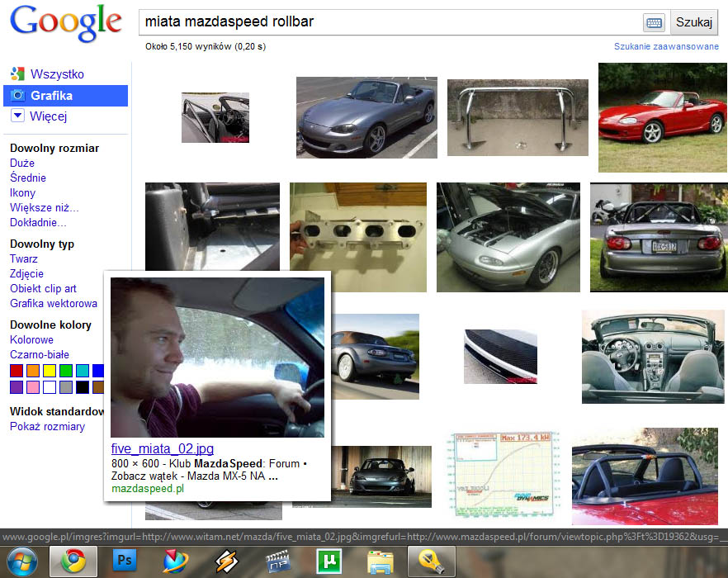Filter results by Grafika wektorowa
Screen dimensions: 728x578
(x=54, y=303)
